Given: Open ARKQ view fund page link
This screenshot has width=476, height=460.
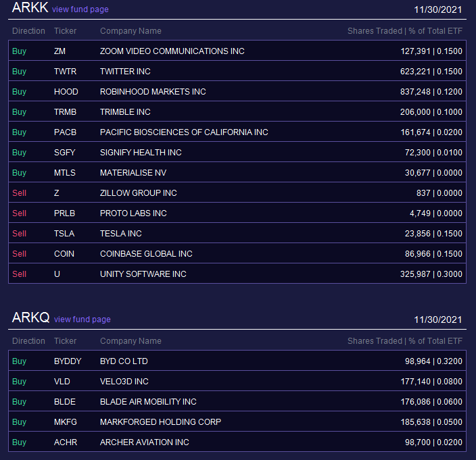Looking at the screenshot, I should coord(82,320).
